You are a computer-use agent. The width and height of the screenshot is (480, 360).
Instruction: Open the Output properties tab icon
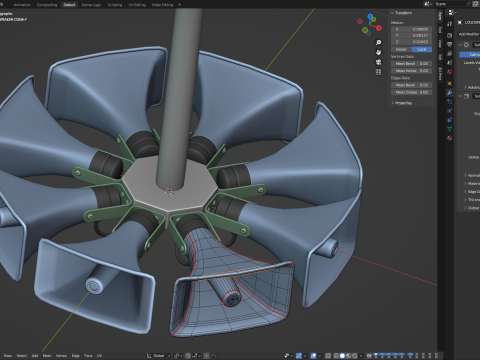(x=450, y=44)
